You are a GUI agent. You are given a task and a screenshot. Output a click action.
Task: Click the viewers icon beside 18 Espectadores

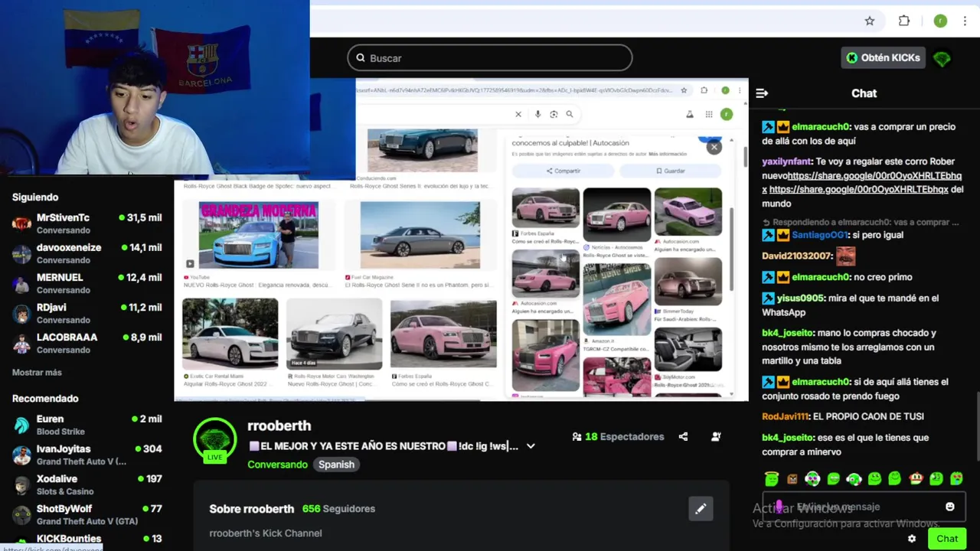coord(577,437)
